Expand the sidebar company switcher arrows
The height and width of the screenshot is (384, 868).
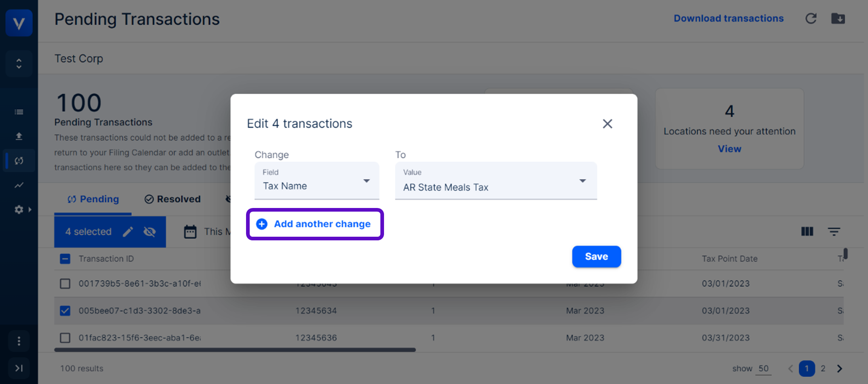tap(19, 64)
